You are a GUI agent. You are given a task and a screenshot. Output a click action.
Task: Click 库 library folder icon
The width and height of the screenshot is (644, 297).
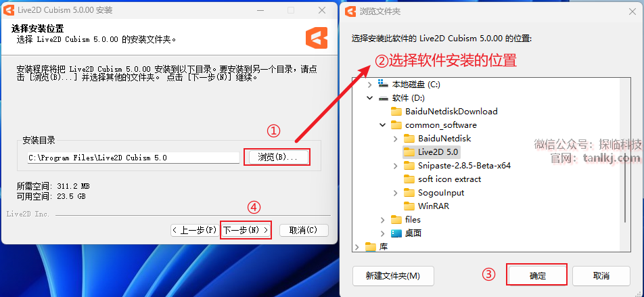371,246
